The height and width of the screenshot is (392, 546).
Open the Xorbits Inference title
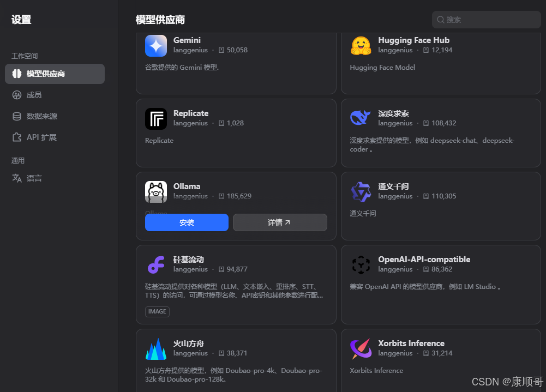(411, 343)
